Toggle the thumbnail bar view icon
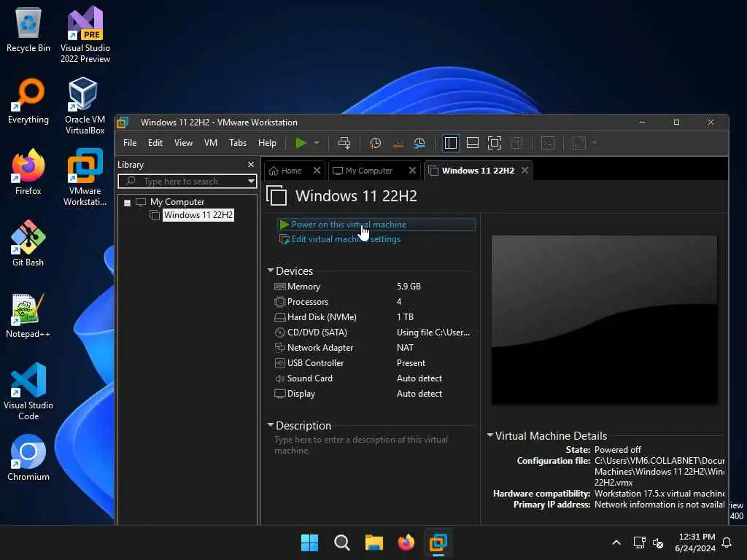The height and width of the screenshot is (560, 747). pyautogui.click(x=473, y=143)
